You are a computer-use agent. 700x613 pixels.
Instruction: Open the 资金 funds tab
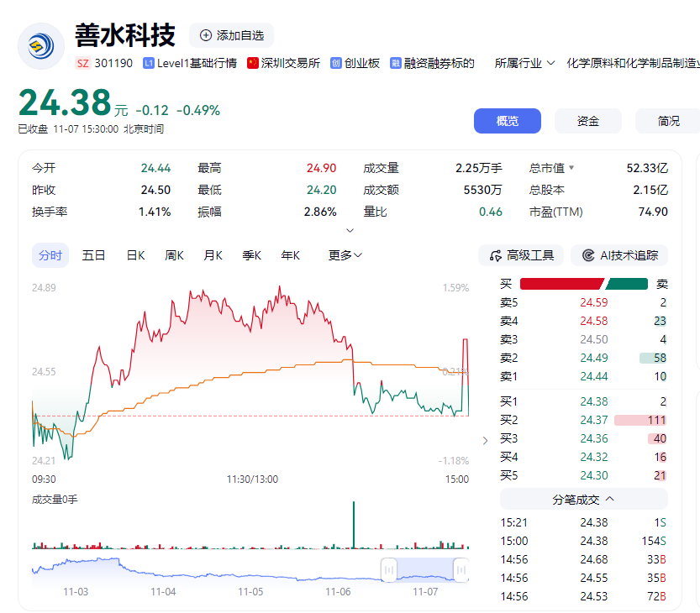click(x=588, y=121)
